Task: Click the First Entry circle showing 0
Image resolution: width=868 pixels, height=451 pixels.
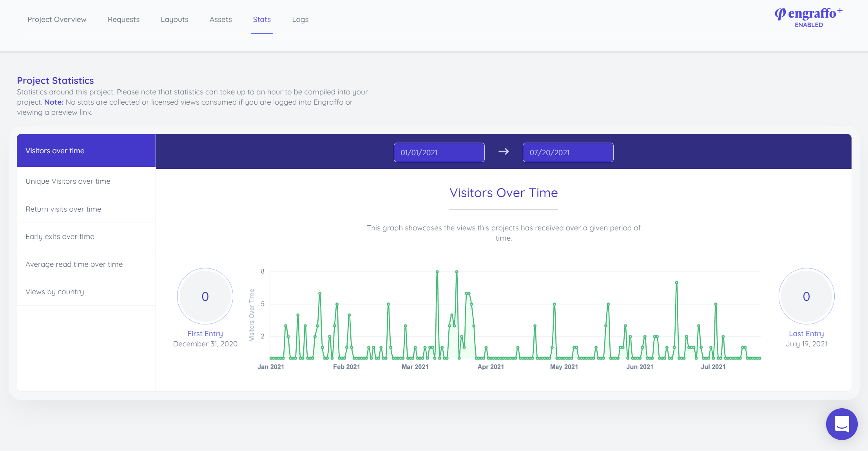Action: tap(205, 296)
